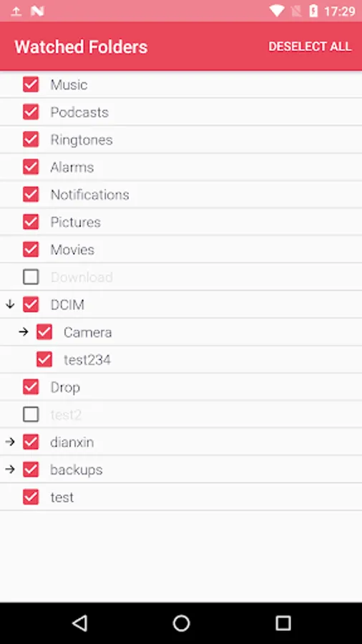Open recent apps with square icon
Image resolution: width=362 pixels, height=644 pixels.
point(283,623)
